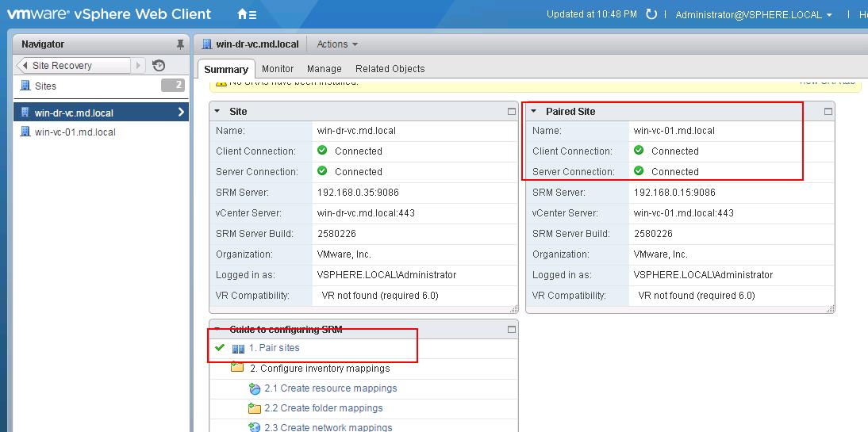Go back to Site Recovery

(74, 65)
